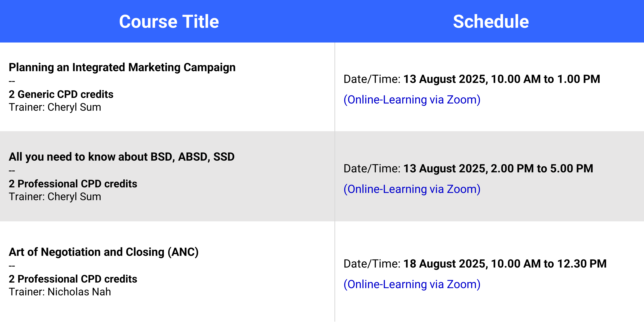The width and height of the screenshot is (644, 322).
Task: Open Art of Negotiation and Closing (ANC)
Action: pos(104,252)
